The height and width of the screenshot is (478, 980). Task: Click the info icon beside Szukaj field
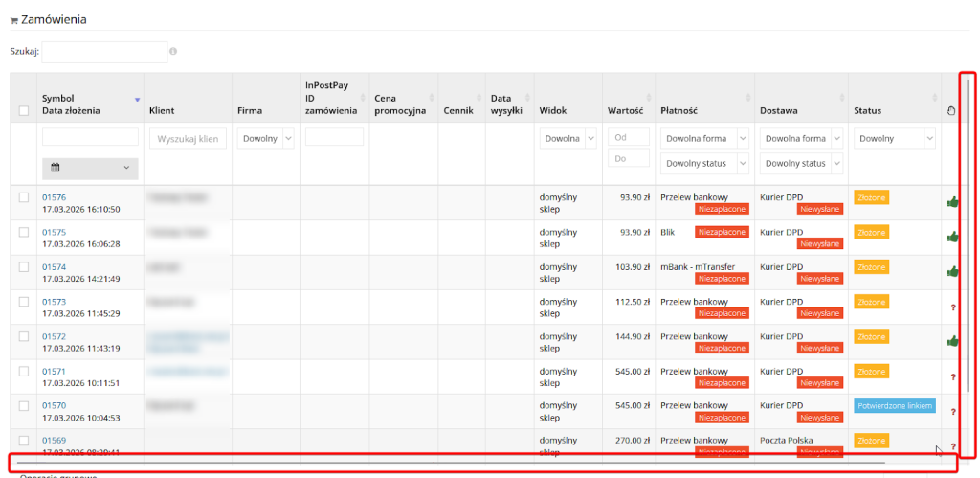(x=173, y=52)
